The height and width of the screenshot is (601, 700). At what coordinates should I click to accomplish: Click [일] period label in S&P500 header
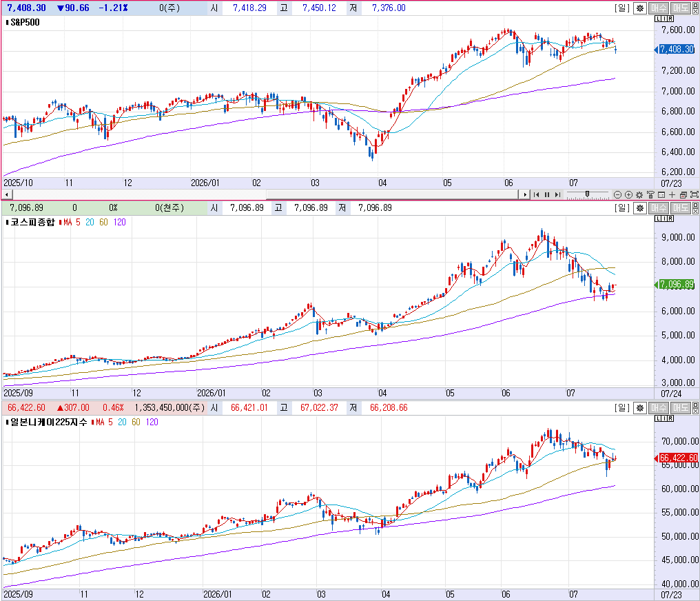click(622, 8)
